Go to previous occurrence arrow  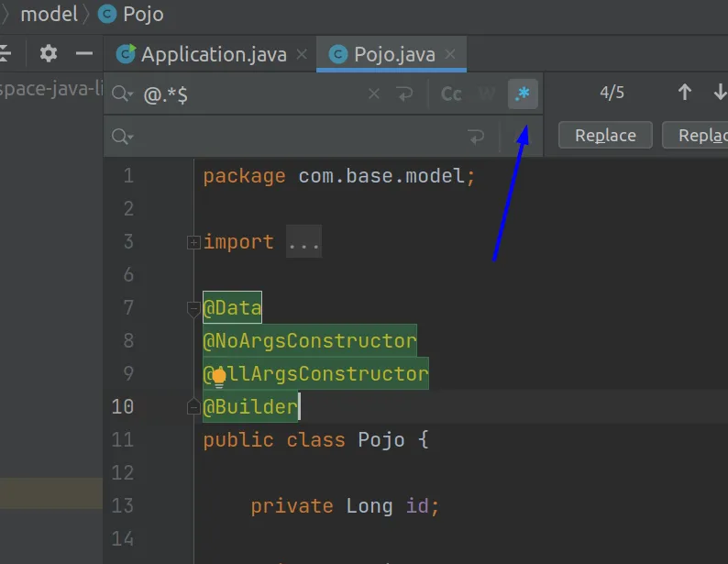coord(685,93)
